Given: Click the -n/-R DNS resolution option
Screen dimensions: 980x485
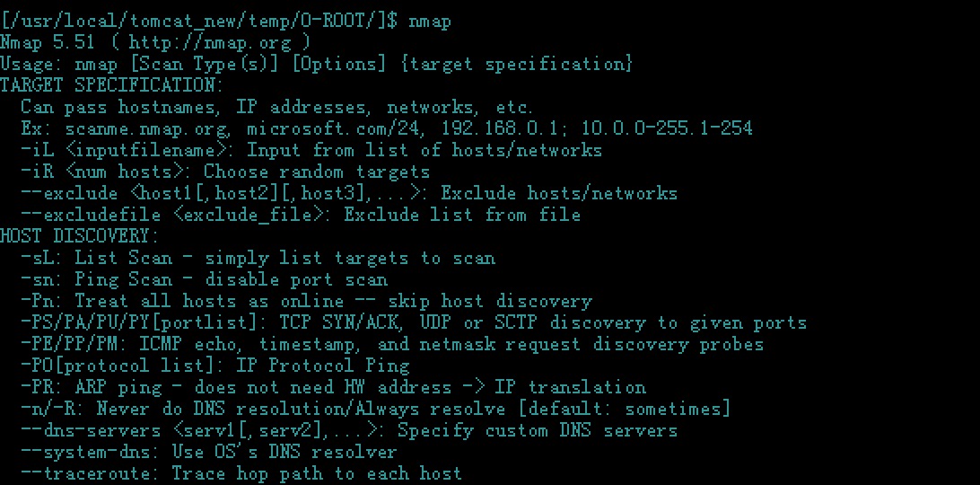Looking at the screenshot, I should (x=376, y=409).
